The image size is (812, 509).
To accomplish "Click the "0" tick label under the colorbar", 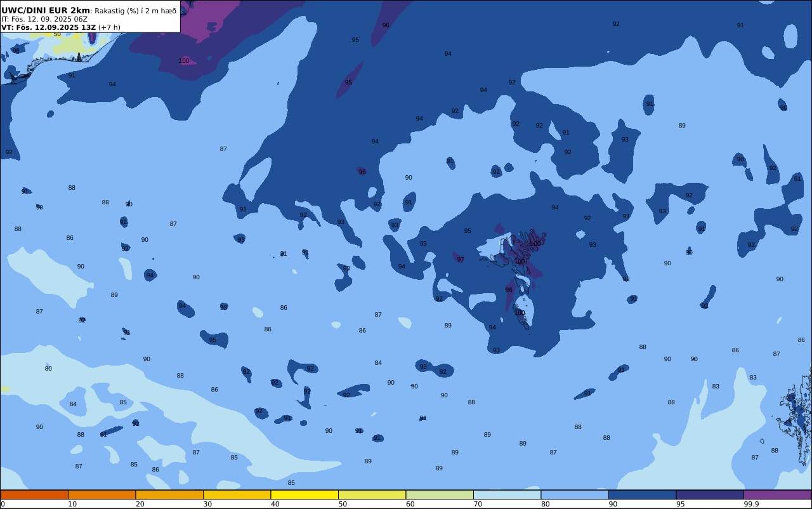I will tap(3, 504).
